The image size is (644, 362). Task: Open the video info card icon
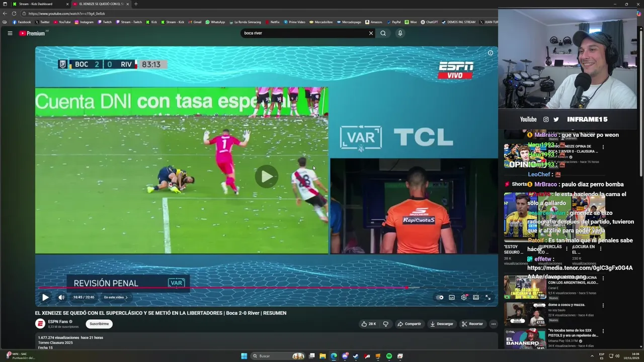[491, 53]
